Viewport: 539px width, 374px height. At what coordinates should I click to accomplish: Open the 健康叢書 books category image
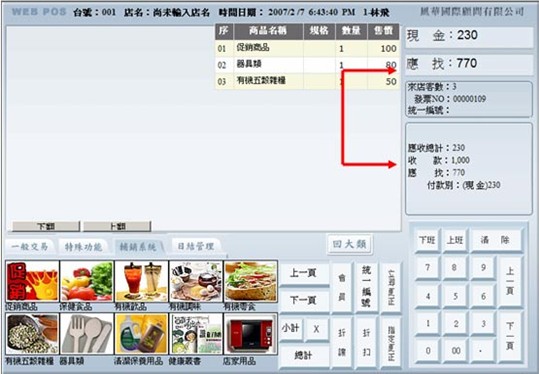(x=196, y=334)
